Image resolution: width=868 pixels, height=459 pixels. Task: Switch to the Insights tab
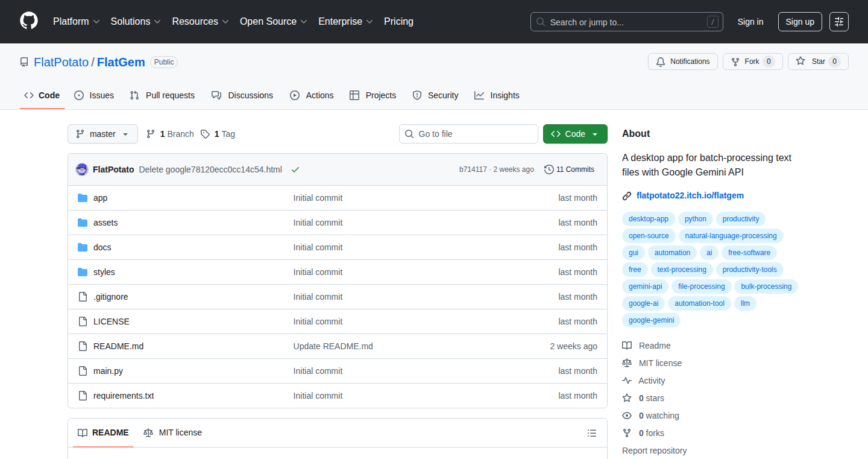pos(497,95)
